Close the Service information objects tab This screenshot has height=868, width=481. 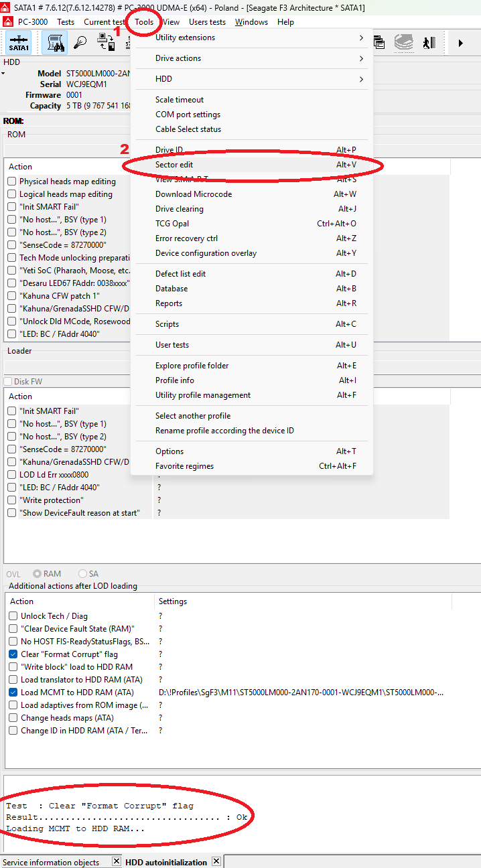coord(116,861)
